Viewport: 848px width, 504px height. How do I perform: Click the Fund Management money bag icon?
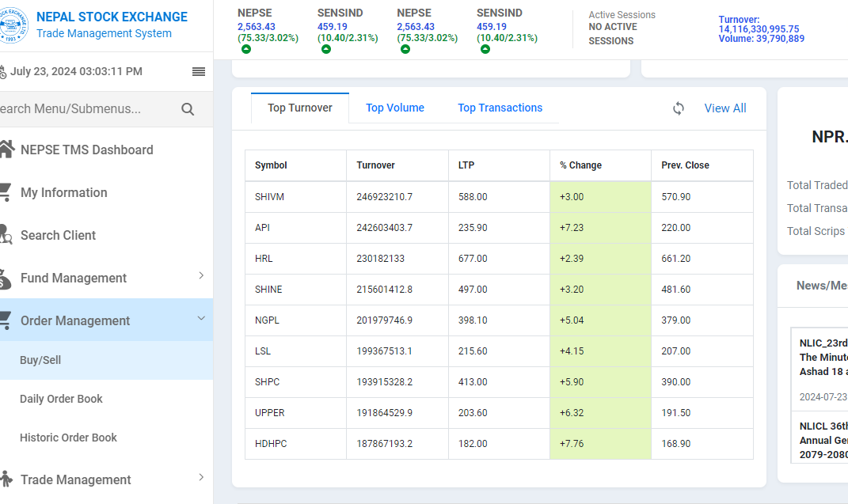(5, 279)
